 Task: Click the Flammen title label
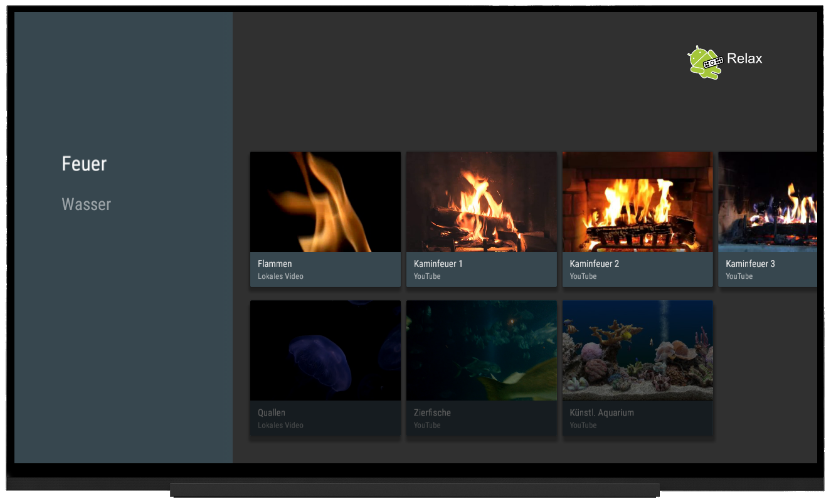coord(275,264)
